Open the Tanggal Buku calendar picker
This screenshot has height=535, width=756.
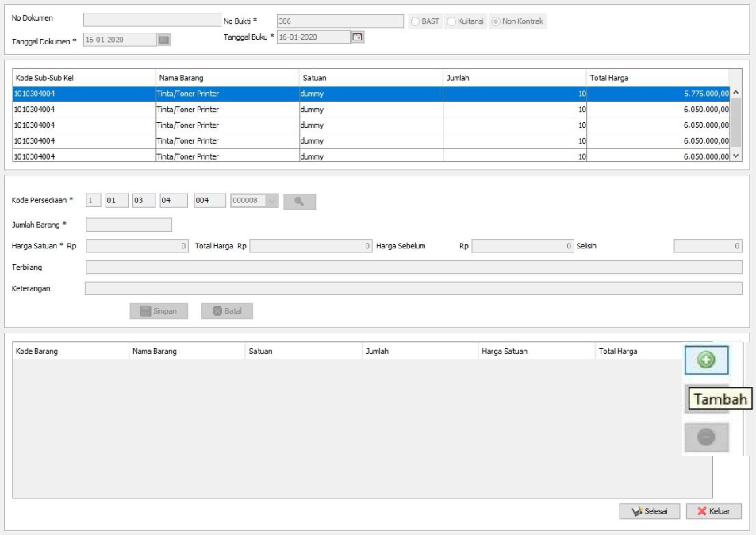[x=357, y=37]
